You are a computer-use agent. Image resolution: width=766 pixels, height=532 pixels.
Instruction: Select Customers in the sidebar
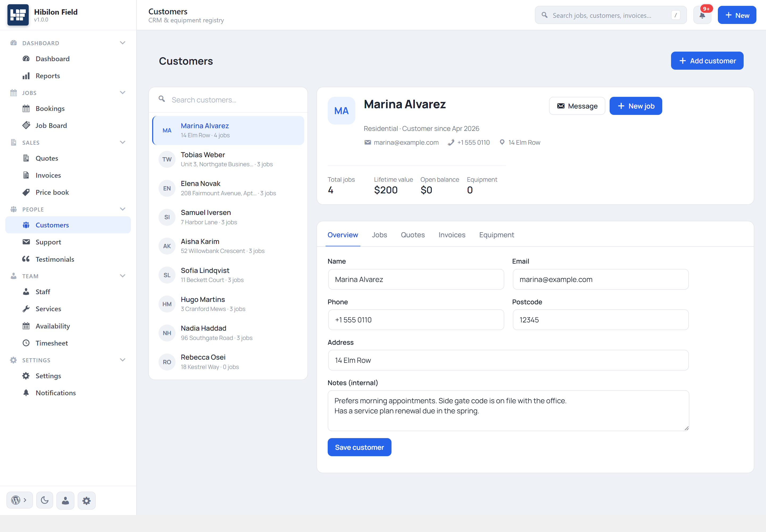pyautogui.click(x=68, y=225)
